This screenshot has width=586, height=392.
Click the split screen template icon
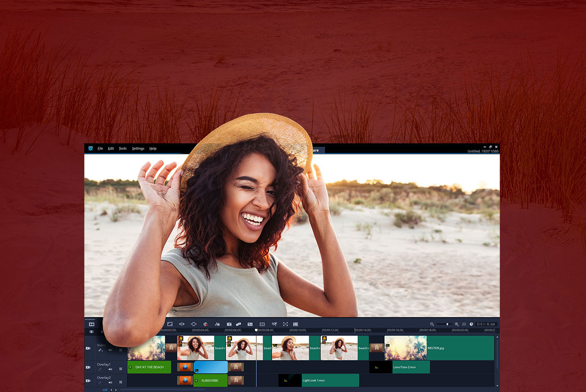coord(262,324)
